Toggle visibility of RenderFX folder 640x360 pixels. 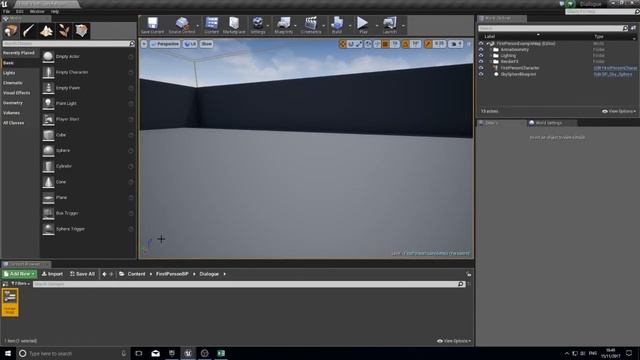[481, 62]
